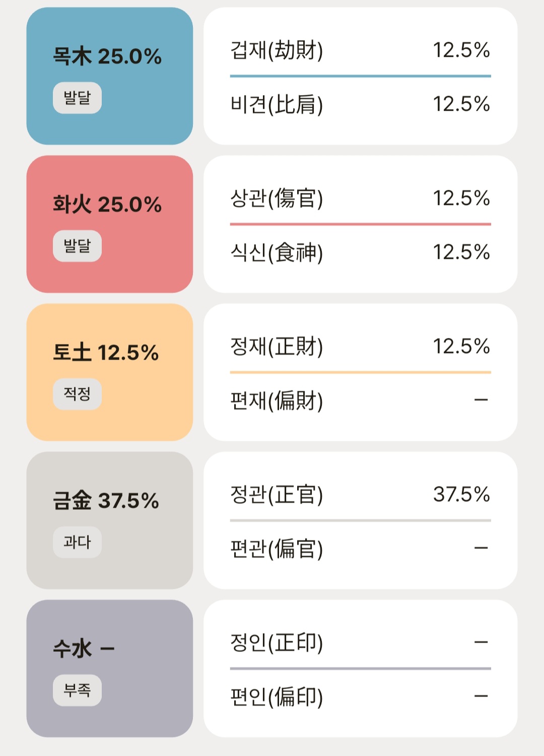Image resolution: width=544 pixels, height=756 pixels.
Task: Select the 겁재(劫財) row
Action: pyautogui.click(x=360, y=50)
